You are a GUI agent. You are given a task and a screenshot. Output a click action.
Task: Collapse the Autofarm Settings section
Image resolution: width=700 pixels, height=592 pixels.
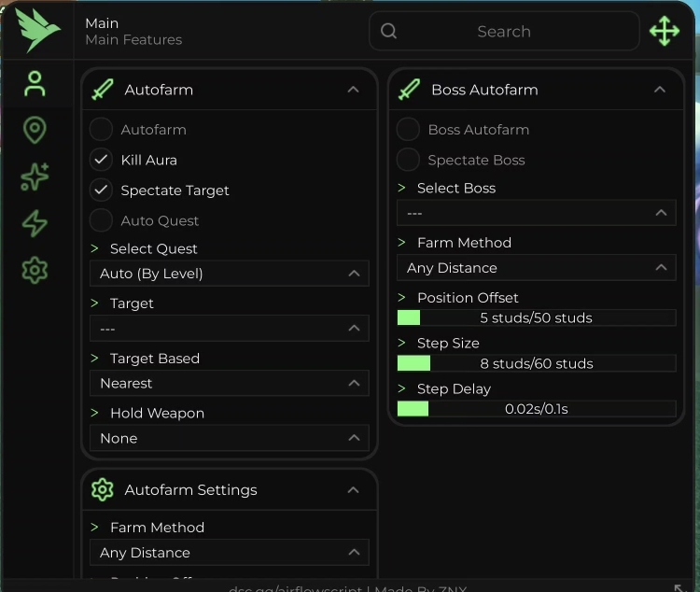click(x=353, y=490)
